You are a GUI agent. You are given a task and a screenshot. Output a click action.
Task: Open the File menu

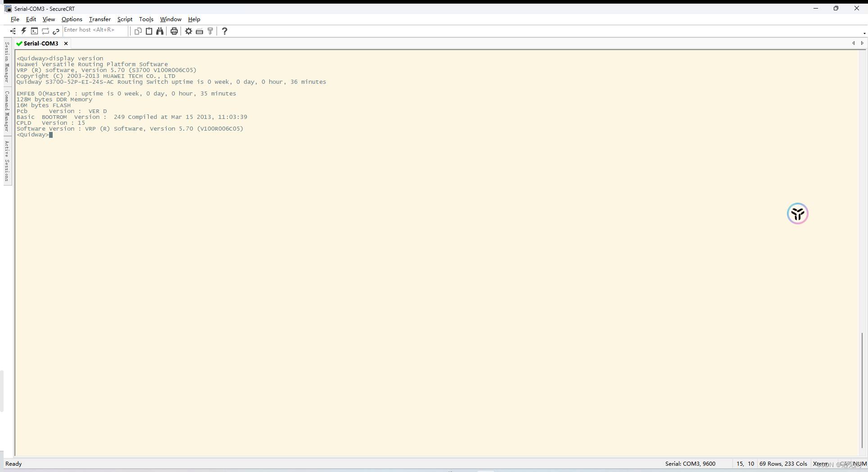[15, 19]
